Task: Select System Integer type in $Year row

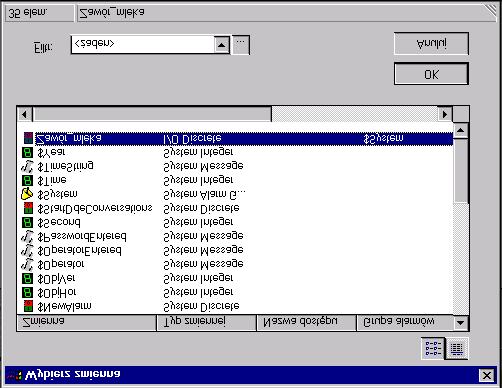Action: click(198, 152)
